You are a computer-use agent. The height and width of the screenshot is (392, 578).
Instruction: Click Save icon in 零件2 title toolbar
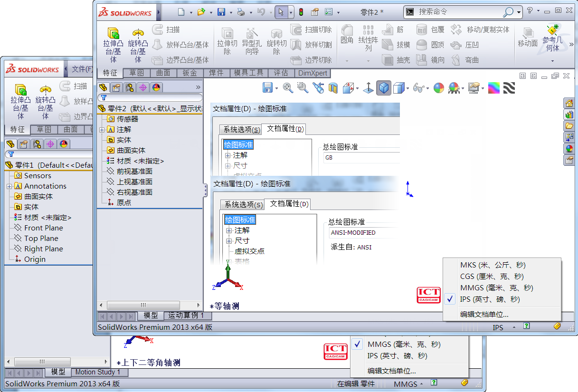(221, 12)
